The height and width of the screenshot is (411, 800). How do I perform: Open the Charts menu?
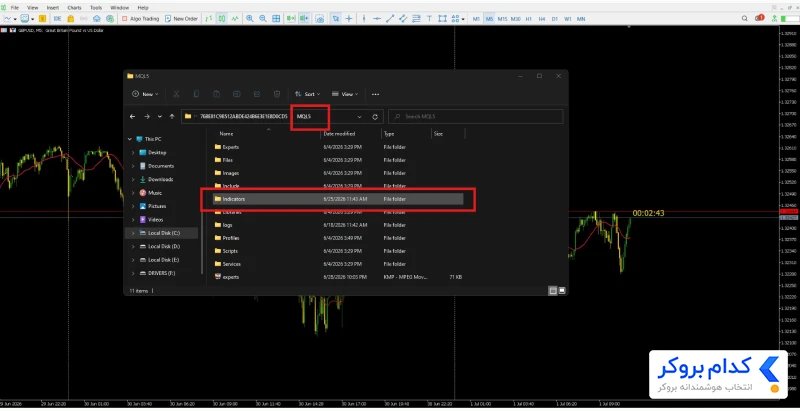(74, 8)
